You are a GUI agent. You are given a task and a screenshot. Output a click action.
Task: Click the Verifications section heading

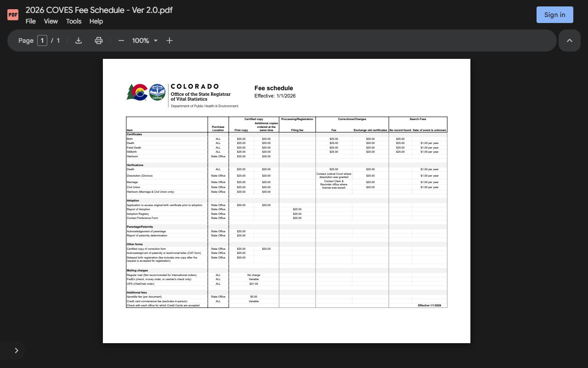pyautogui.click(x=135, y=165)
